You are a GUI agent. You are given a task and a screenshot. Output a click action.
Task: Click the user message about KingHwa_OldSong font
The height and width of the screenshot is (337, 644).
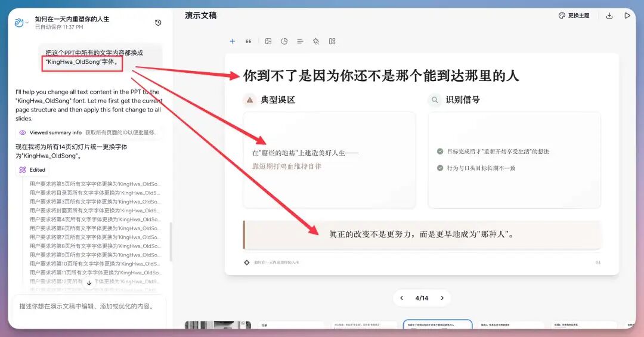100,57
